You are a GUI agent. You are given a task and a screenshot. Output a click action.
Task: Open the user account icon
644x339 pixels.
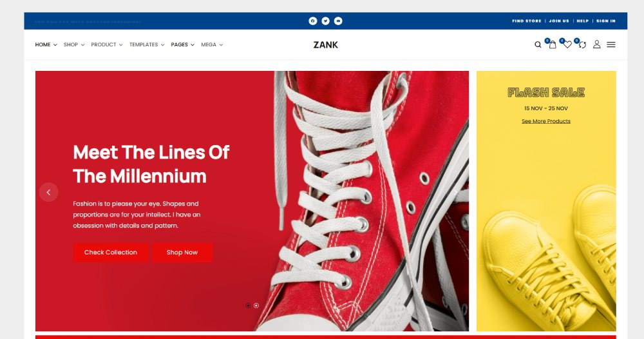click(x=597, y=44)
